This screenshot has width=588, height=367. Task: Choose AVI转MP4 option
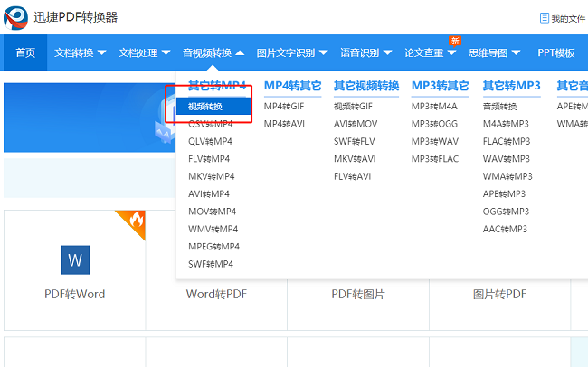209,194
